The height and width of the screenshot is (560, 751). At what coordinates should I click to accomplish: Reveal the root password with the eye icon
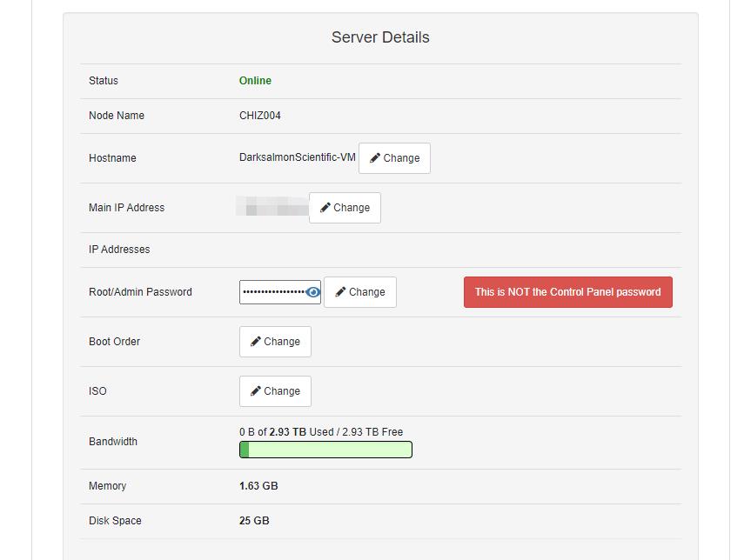coord(313,292)
